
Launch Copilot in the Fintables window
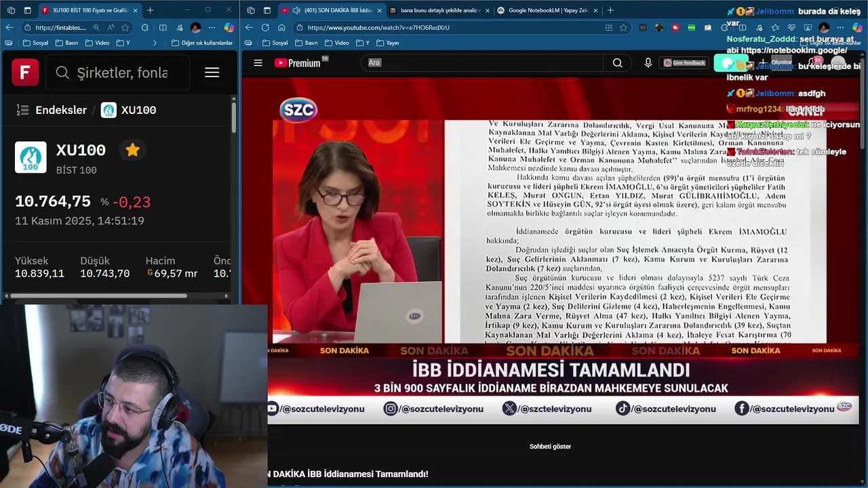click(x=229, y=28)
